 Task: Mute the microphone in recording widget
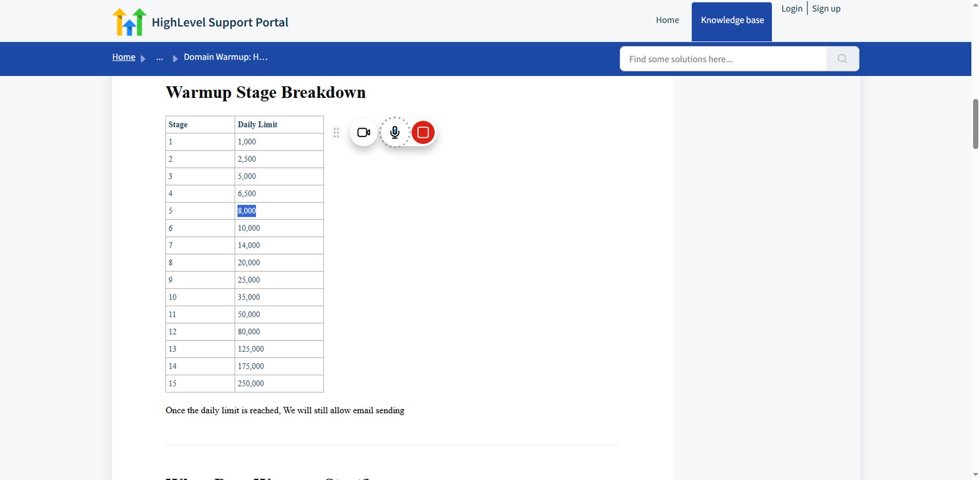395,132
